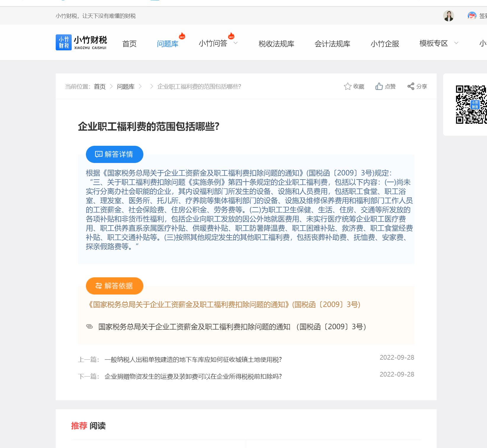
Task: Open next article about 捐赠物资运费扣除
Action: [193, 377]
